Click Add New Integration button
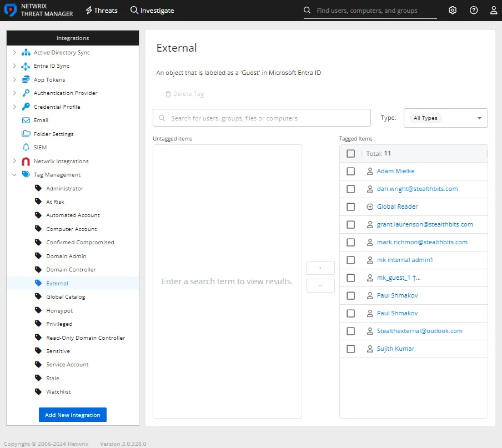This screenshot has width=502, height=448. [73, 415]
